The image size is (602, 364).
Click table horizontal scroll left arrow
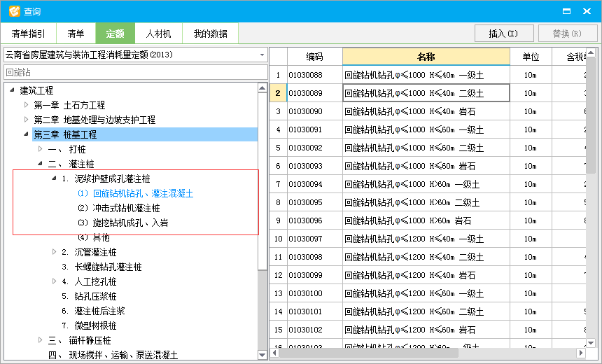click(274, 353)
